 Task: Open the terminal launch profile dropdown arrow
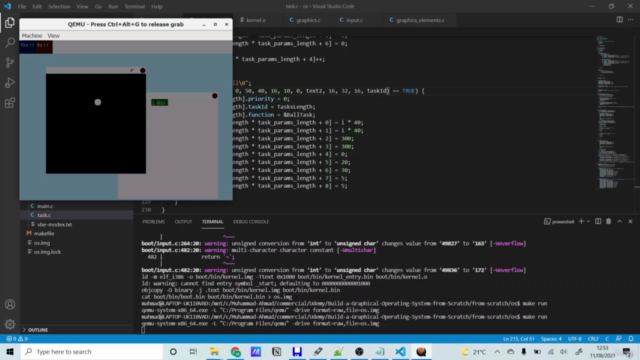(x=588, y=221)
